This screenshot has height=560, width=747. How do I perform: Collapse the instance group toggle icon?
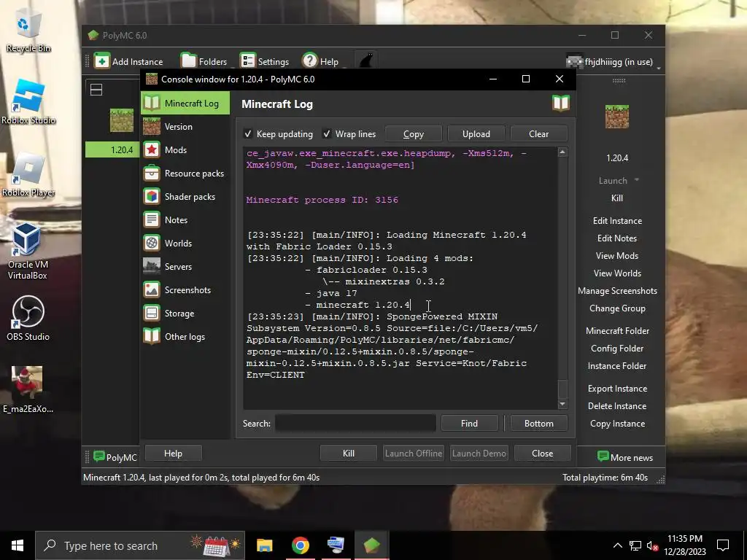(96, 90)
